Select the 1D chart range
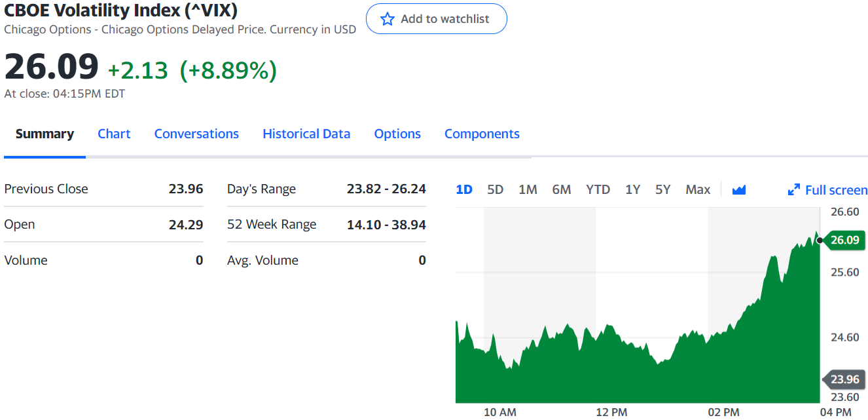Viewport: 868px width, 420px height. (x=464, y=189)
